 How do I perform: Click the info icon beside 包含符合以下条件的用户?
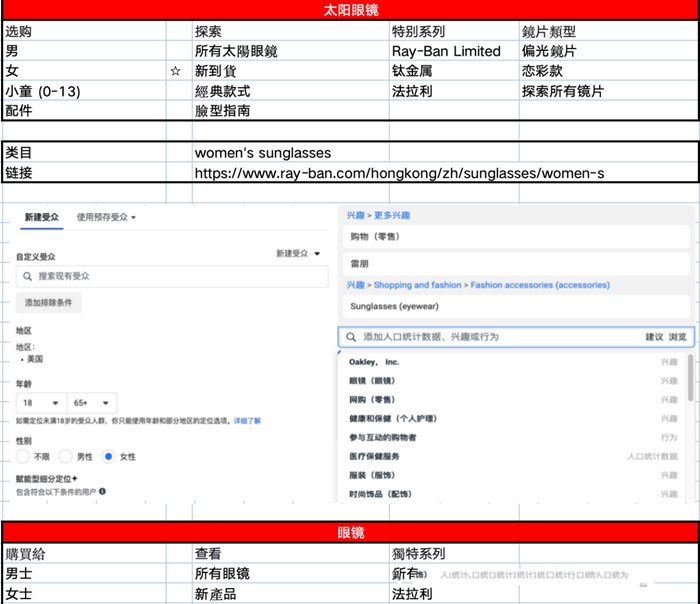coord(102,492)
